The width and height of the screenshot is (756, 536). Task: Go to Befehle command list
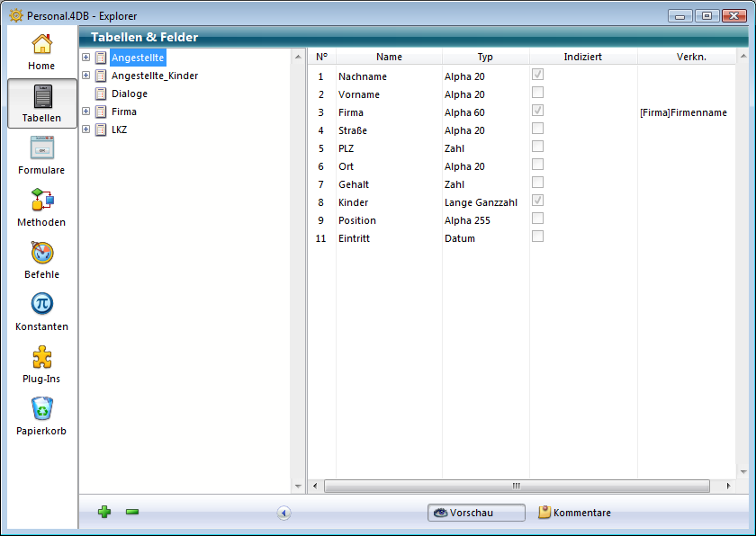pyautogui.click(x=41, y=260)
